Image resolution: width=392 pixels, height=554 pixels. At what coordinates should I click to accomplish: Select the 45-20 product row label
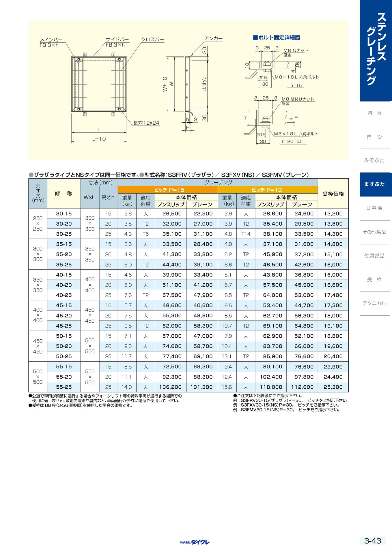(x=64, y=315)
